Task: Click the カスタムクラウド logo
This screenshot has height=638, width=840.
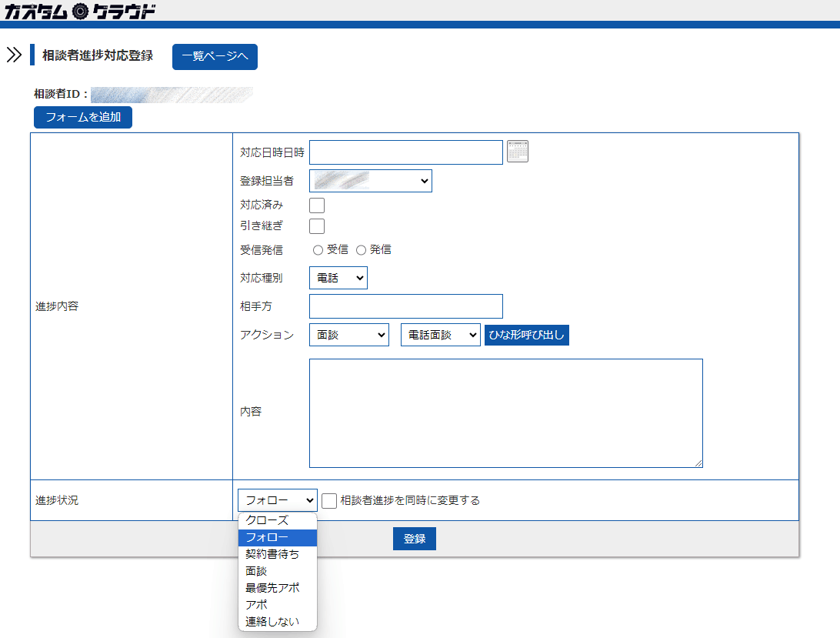Action: pos(80,11)
